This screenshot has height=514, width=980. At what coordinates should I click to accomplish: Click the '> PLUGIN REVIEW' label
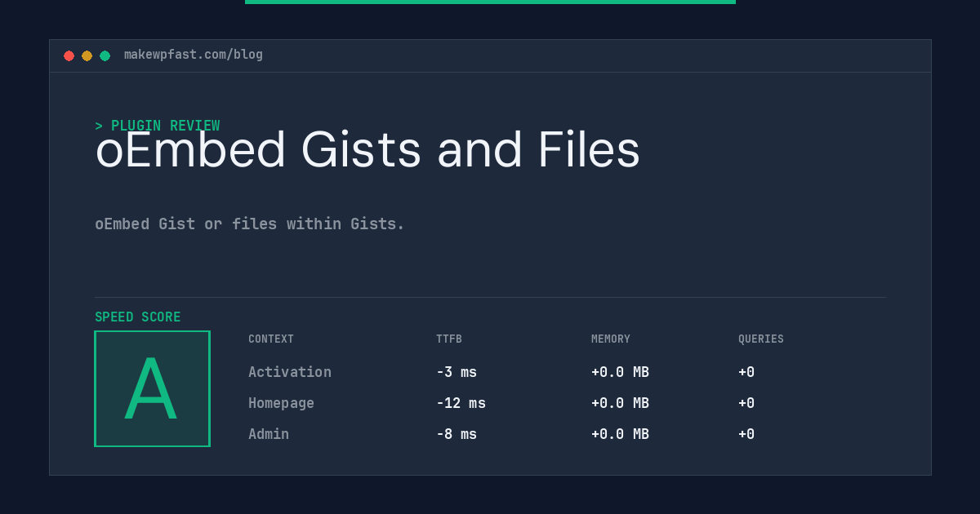click(157, 126)
